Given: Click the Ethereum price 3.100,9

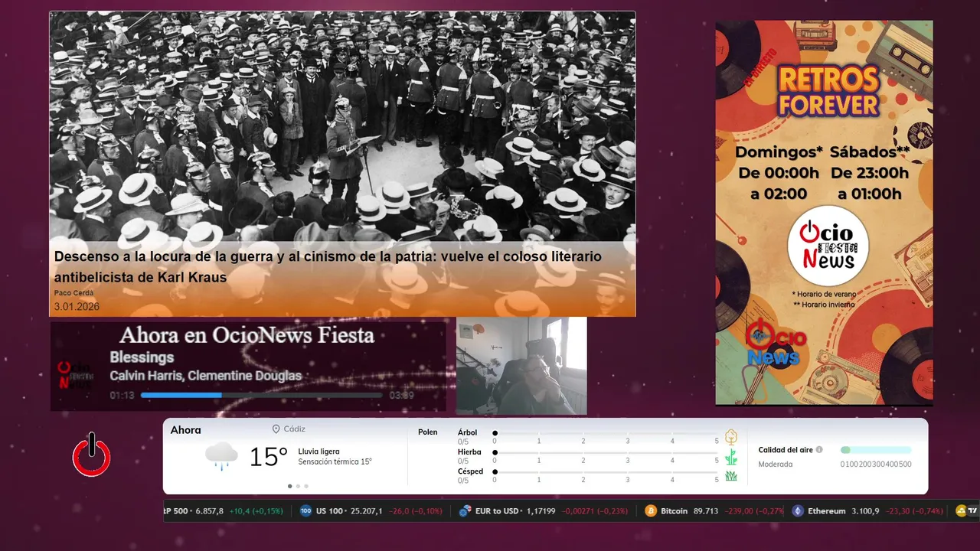Looking at the screenshot, I should (864, 511).
